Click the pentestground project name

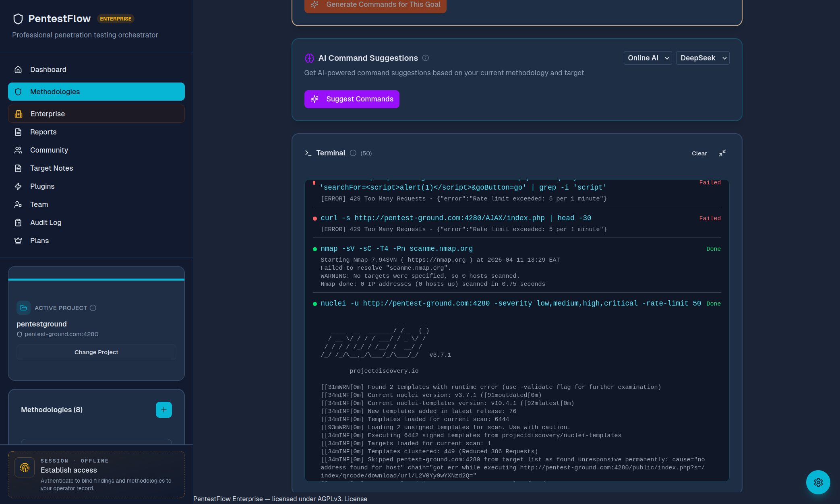click(41, 324)
